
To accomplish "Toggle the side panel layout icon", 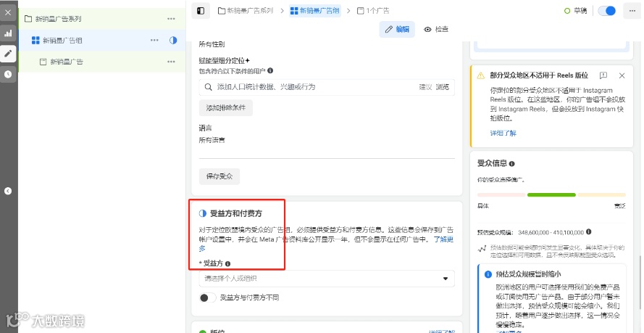I will tap(201, 11).
